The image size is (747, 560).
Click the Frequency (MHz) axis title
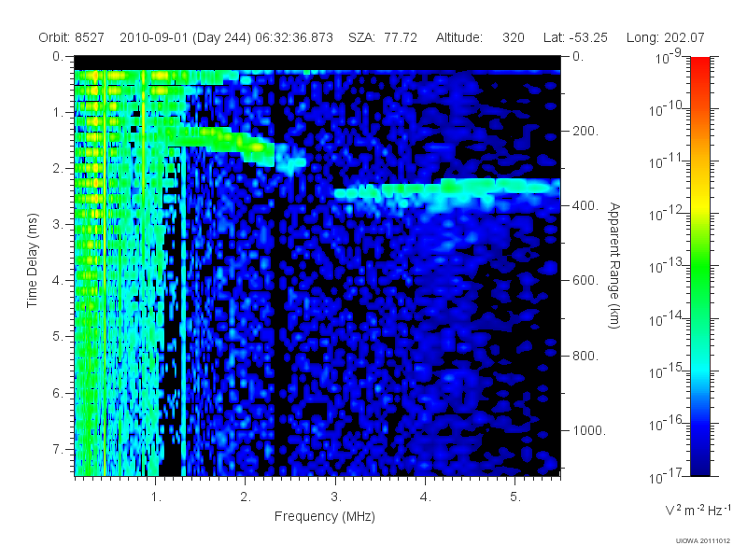(x=324, y=517)
